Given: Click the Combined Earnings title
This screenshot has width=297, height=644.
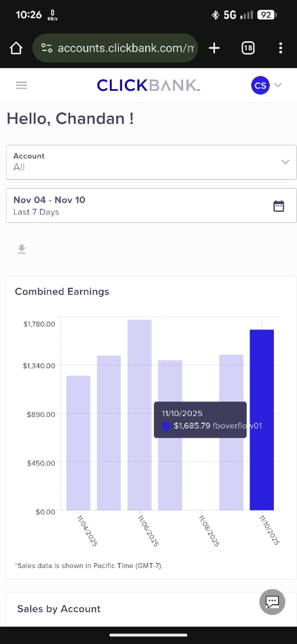Looking at the screenshot, I should pyautogui.click(x=62, y=291).
